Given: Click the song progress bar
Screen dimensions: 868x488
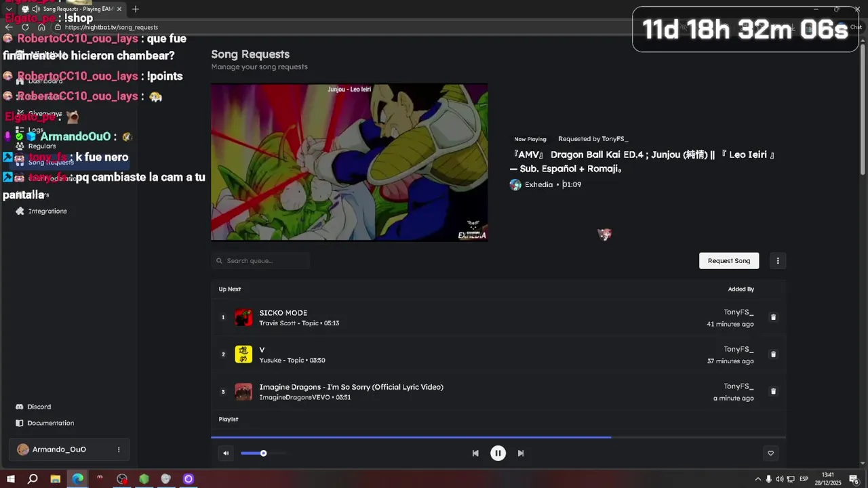Looking at the screenshot, I should [498, 437].
